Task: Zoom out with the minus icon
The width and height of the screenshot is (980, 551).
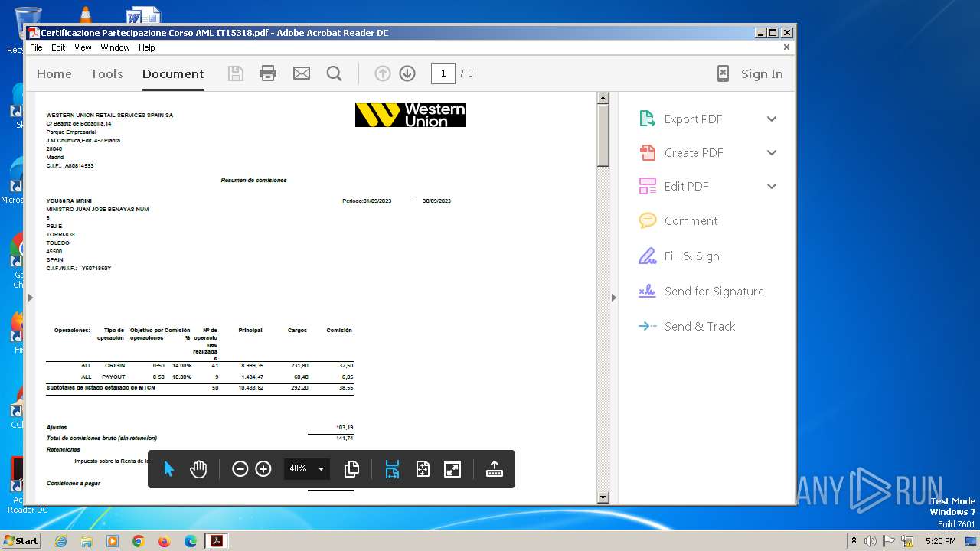Action: (240, 469)
